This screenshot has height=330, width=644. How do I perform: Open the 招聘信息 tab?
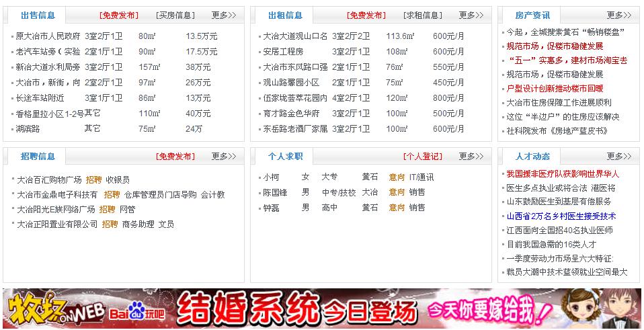(38, 157)
